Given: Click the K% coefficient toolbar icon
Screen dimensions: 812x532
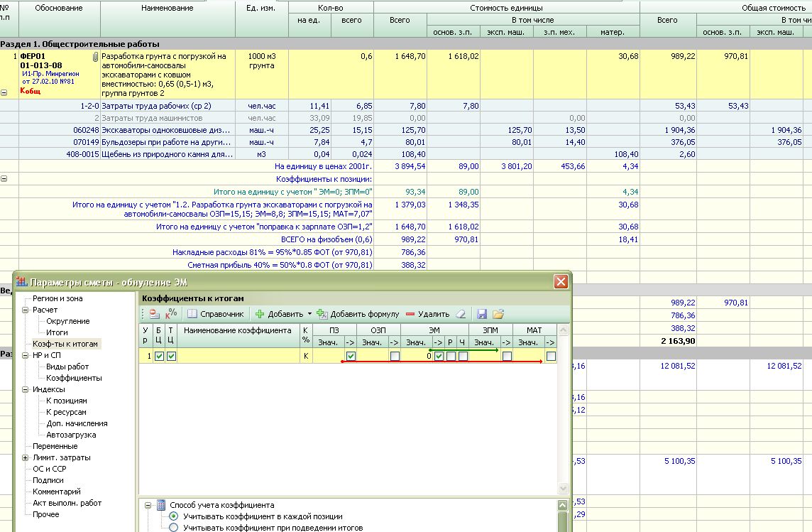Looking at the screenshot, I should point(170,314).
